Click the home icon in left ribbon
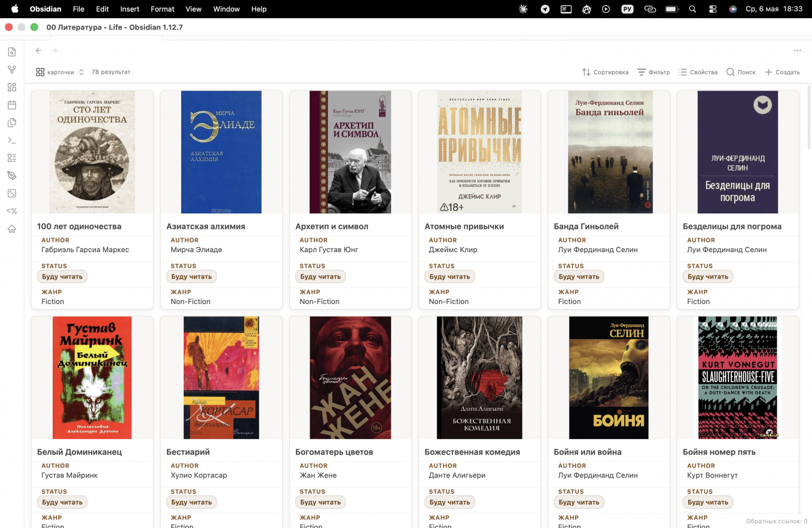 pos(12,229)
